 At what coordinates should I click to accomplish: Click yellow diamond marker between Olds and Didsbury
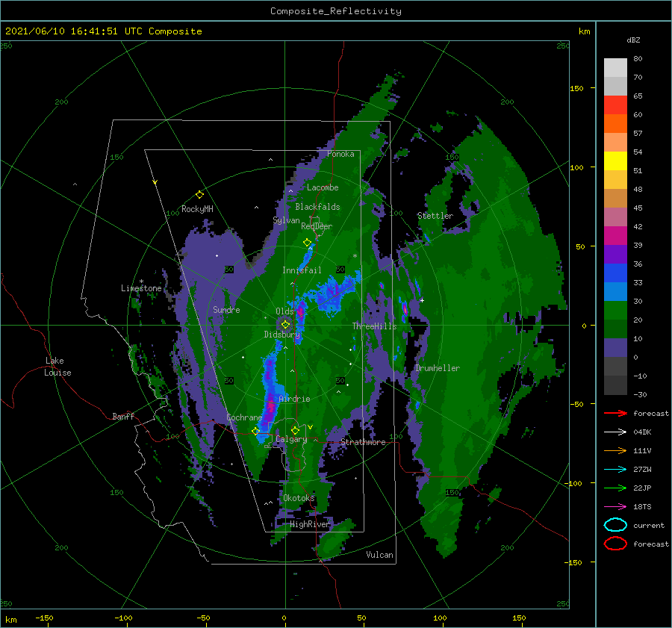tap(285, 325)
